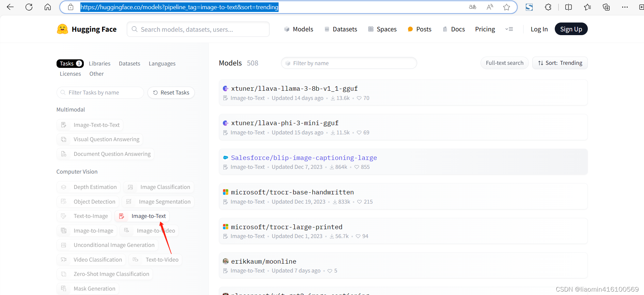Click the Sign Up button

click(571, 29)
